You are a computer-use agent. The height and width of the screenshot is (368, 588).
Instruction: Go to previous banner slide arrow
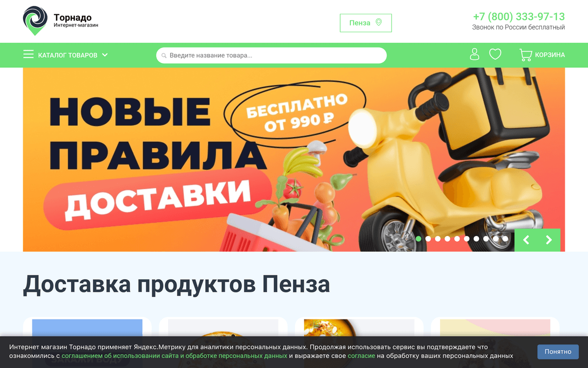pyautogui.click(x=526, y=240)
